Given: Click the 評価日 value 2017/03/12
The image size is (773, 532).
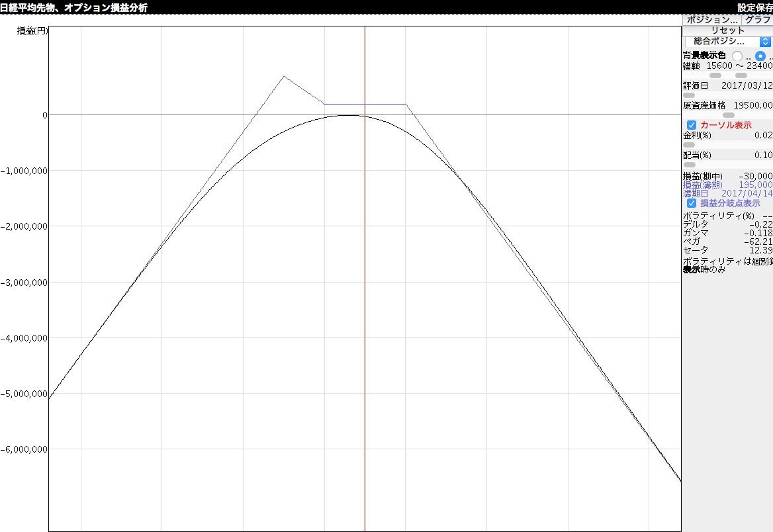Looking at the screenshot, I should coord(747,85).
